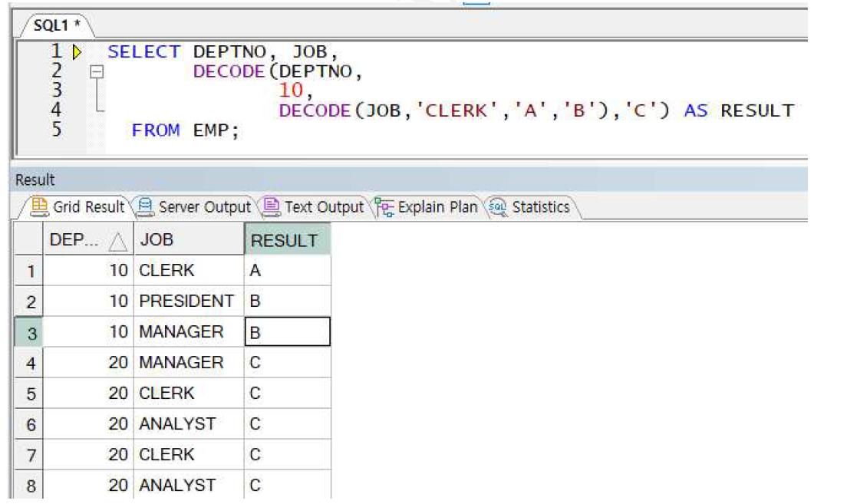
Task: Open the Statistics tab
Action: [x=530, y=207]
